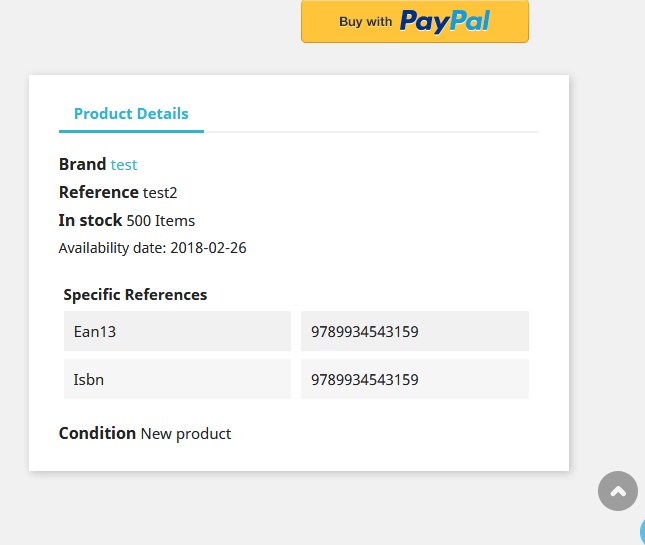Click the Reference label text
The height and width of the screenshot is (545, 645).
(98, 193)
